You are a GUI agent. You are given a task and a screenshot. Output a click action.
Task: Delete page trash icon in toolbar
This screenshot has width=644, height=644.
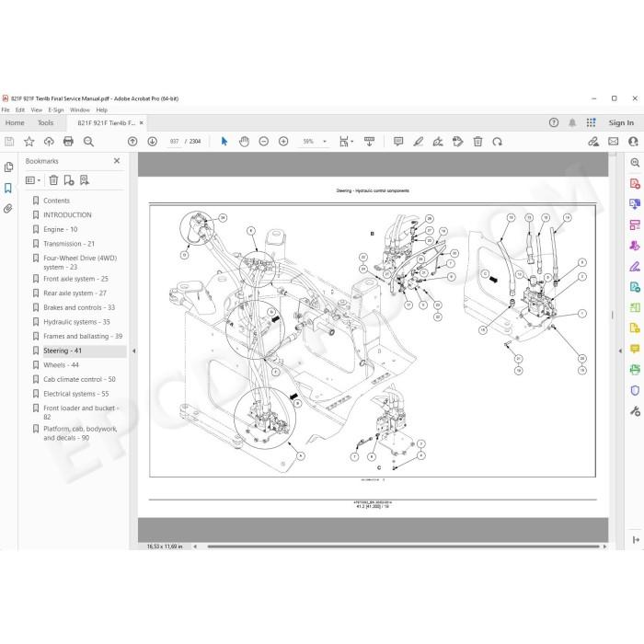coord(477,142)
